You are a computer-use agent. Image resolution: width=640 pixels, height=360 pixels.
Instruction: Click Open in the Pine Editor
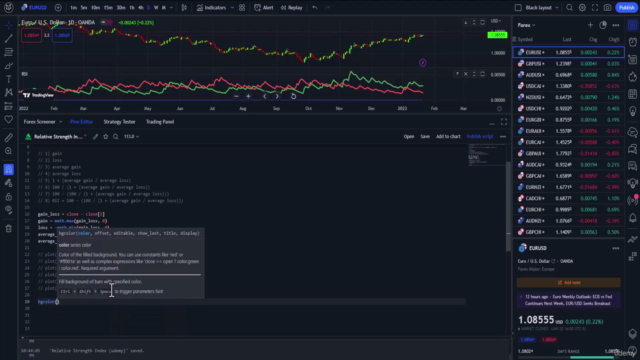click(x=409, y=137)
